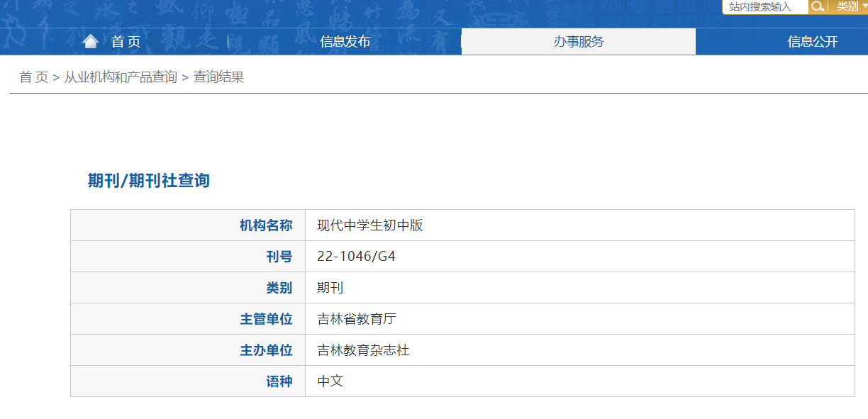The image size is (868, 419).
Task: Open the 类别 dropdown in search bar
Action: coord(851,6)
